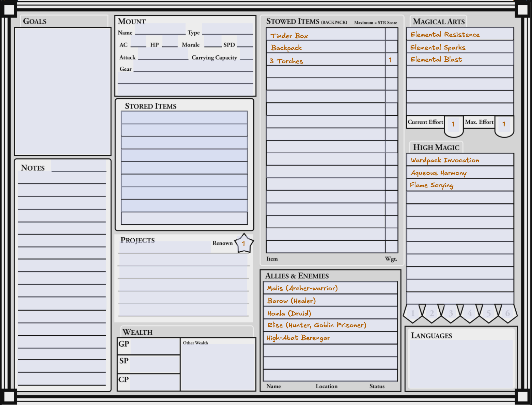Edit the Tinder Box stowed item

point(325,35)
